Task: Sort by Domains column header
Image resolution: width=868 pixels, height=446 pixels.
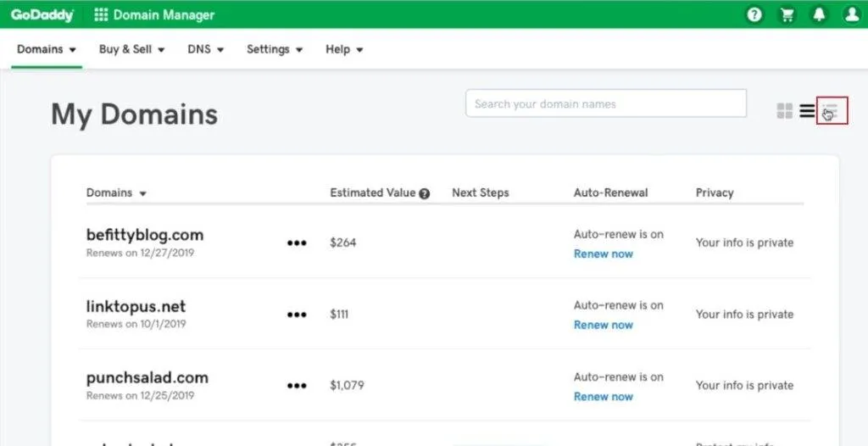Action: tap(116, 192)
